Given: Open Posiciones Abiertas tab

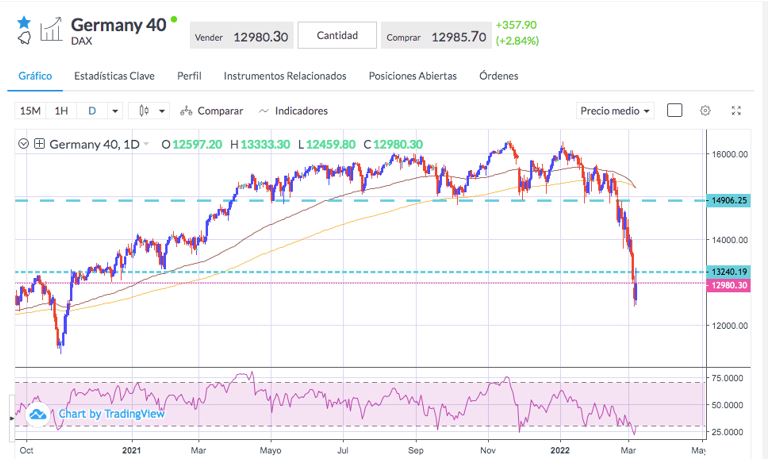Looking at the screenshot, I should click(412, 76).
